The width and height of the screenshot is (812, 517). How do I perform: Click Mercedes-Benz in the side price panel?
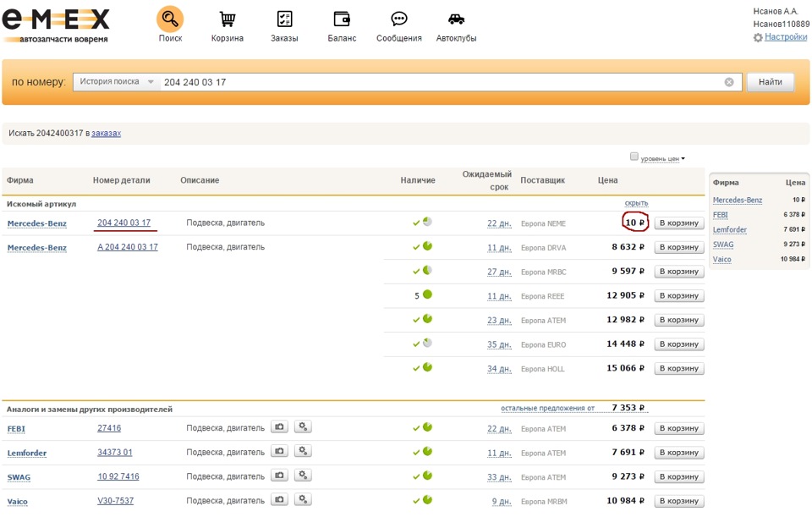738,200
